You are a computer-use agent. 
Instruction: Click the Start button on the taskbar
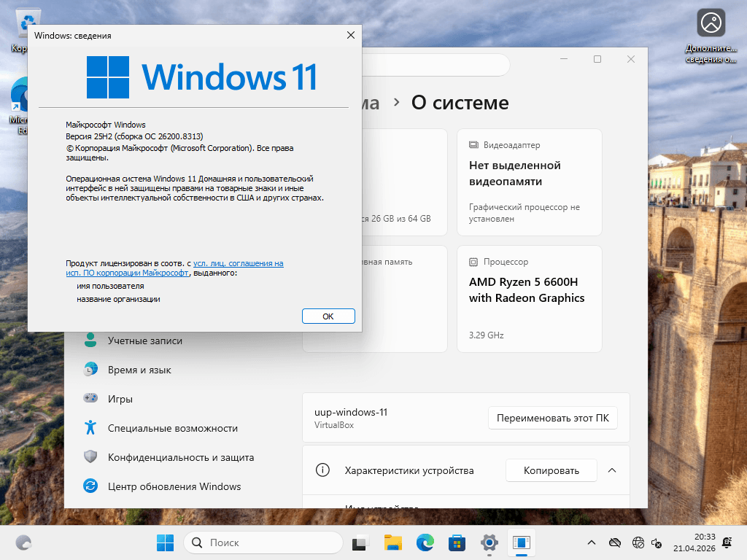pos(165,542)
